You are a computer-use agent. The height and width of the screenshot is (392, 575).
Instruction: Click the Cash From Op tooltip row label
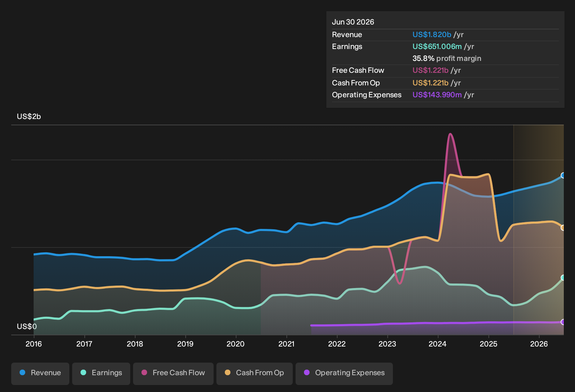[356, 83]
